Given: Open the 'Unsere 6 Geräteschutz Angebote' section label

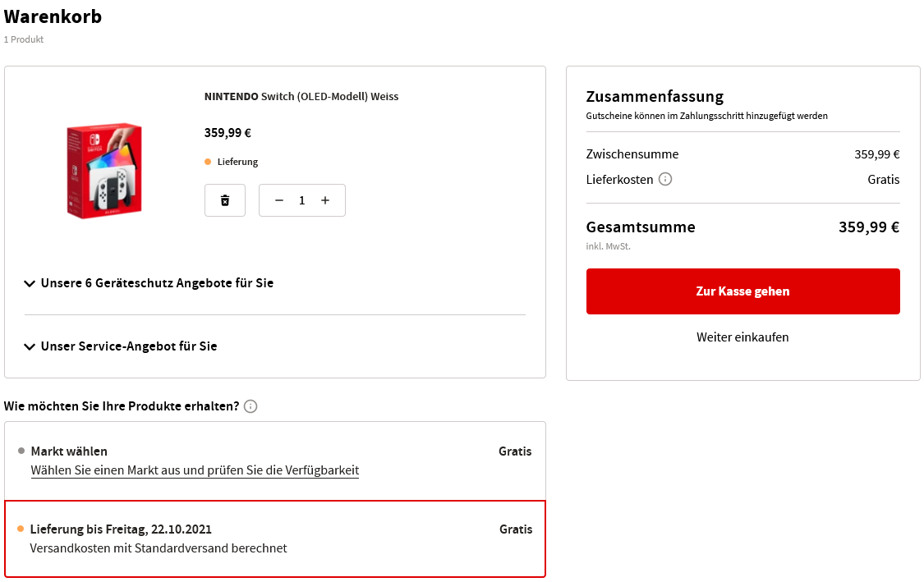Looking at the screenshot, I should pos(157,283).
